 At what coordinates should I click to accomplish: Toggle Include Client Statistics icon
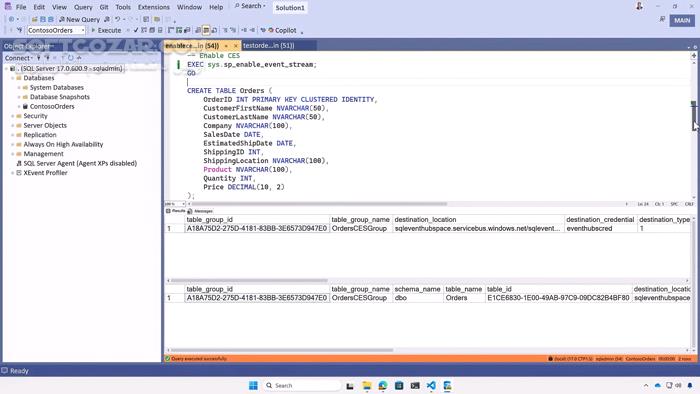187,30
